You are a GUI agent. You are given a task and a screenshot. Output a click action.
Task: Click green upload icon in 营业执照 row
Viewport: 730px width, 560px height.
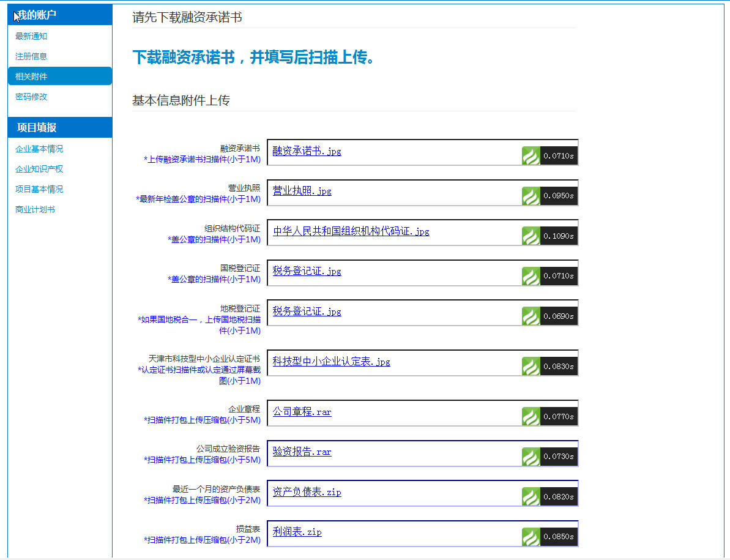(531, 196)
